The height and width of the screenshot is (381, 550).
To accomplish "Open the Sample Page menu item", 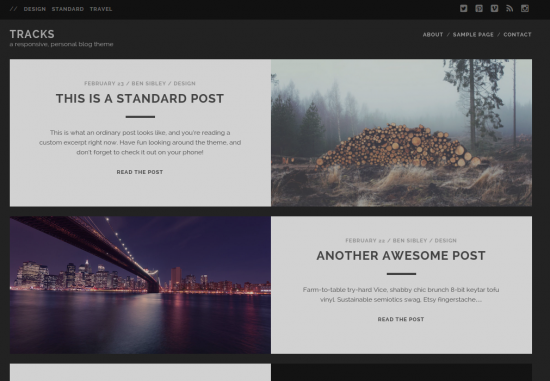I will coord(473,35).
